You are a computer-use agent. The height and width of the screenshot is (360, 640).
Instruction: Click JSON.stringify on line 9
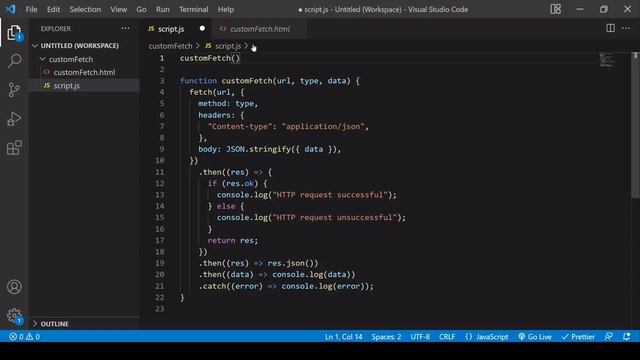coord(258,149)
